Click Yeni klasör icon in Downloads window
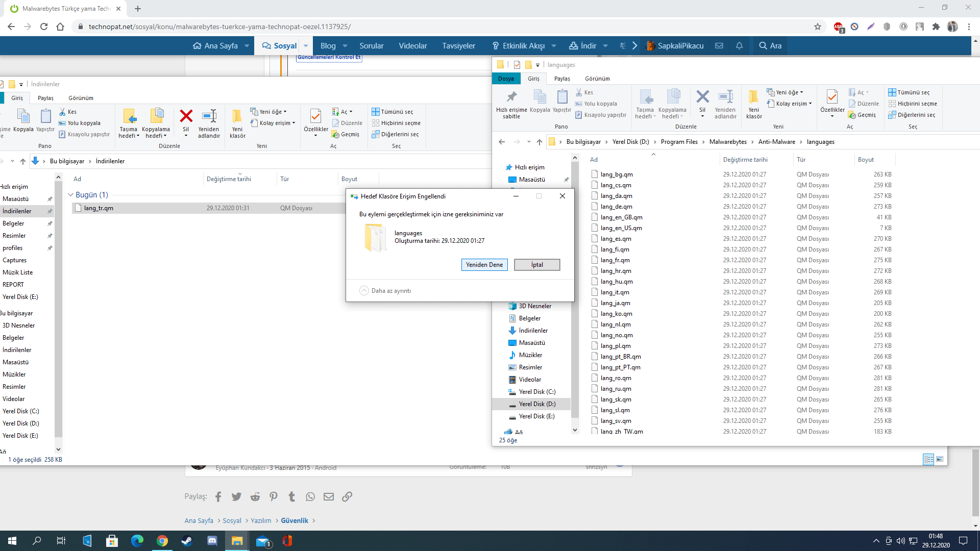This screenshot has height=551, width=980. (237, 117)
